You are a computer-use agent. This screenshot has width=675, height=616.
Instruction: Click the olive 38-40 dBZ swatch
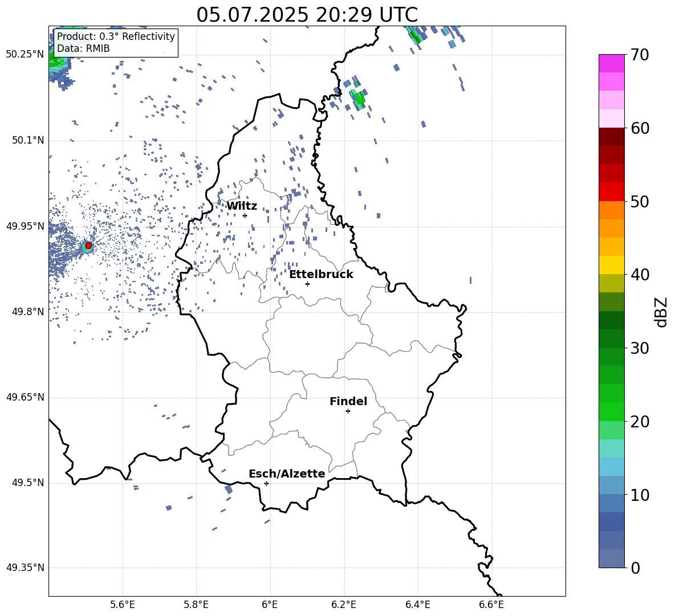click(611, 283)
